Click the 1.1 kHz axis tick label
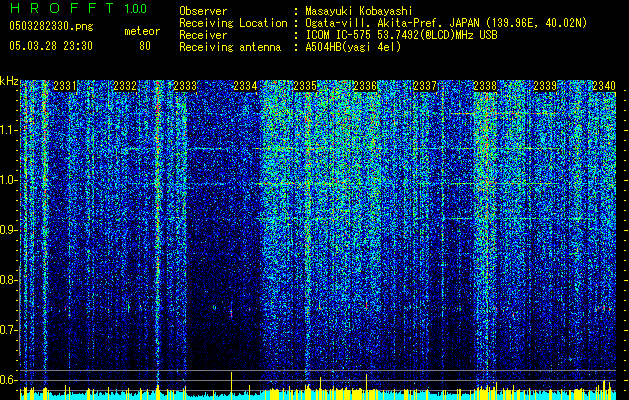The height and width of the screenshot is (400, 629). click(x=9, y=130)
